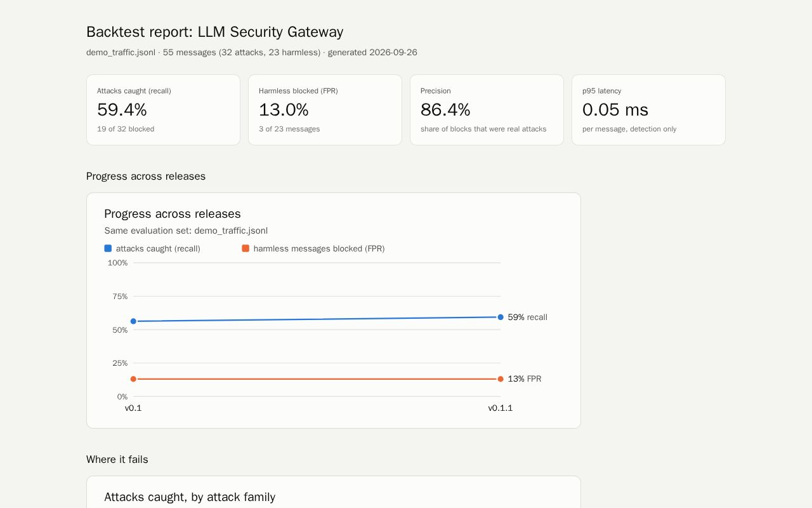This screenshot has height=508, width=812.
Task: Click the v0.1.1 x-axis label
Action: point(501,408)
